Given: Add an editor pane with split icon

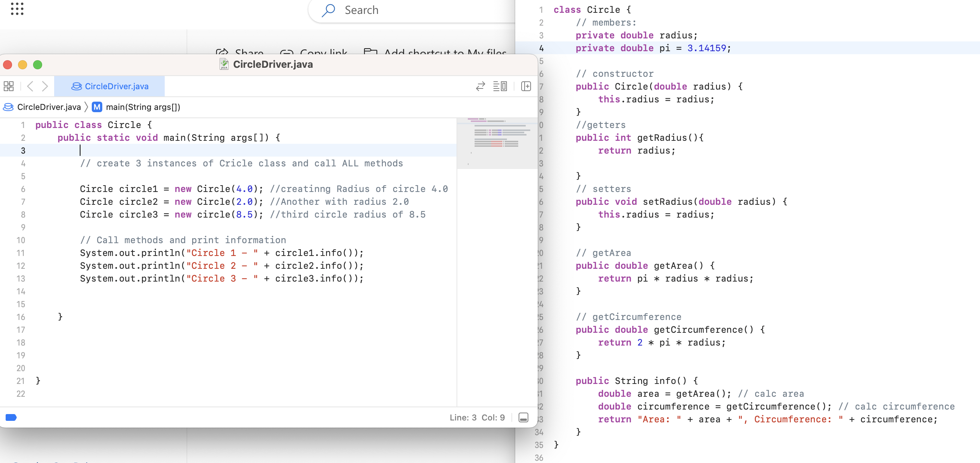Looking at the screenshot, I should [x=526, y=87].
